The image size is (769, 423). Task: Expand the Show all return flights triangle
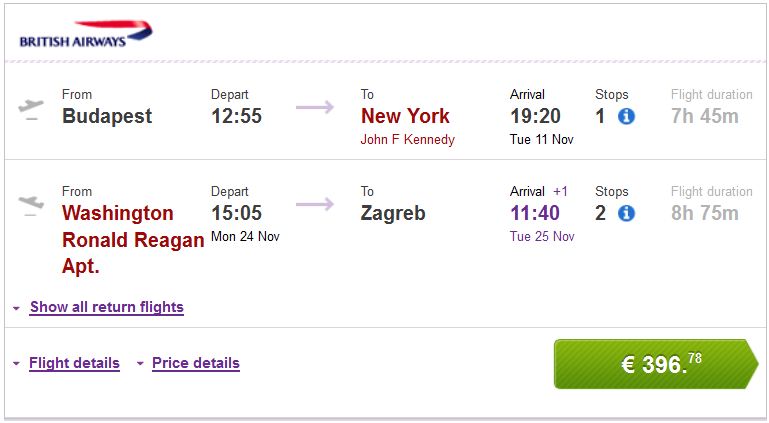point(17,308)
